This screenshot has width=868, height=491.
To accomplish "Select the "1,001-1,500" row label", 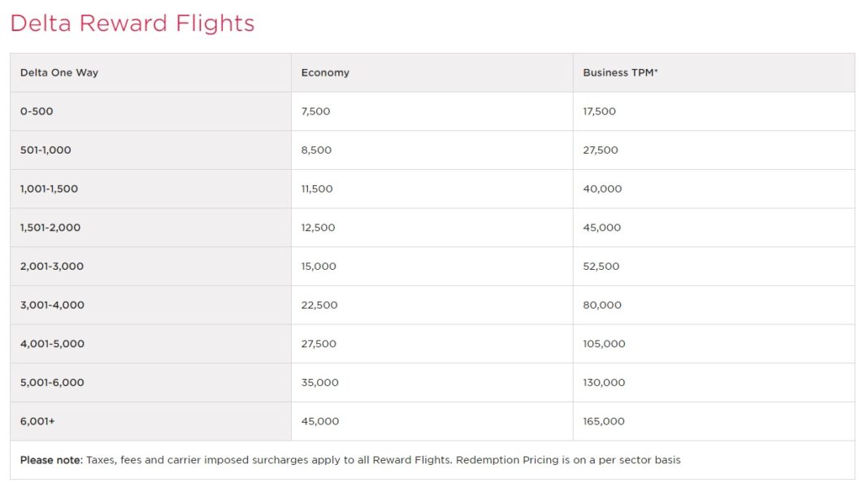I will pos(49,189).
